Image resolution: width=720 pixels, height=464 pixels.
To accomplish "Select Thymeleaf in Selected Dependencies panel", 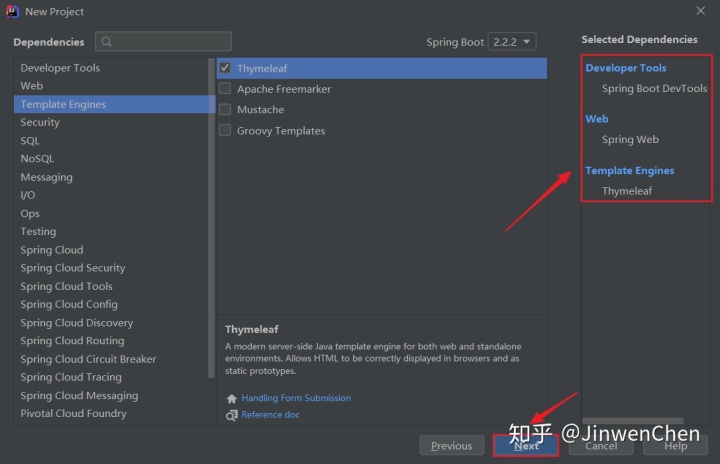I will coord(627,191).
